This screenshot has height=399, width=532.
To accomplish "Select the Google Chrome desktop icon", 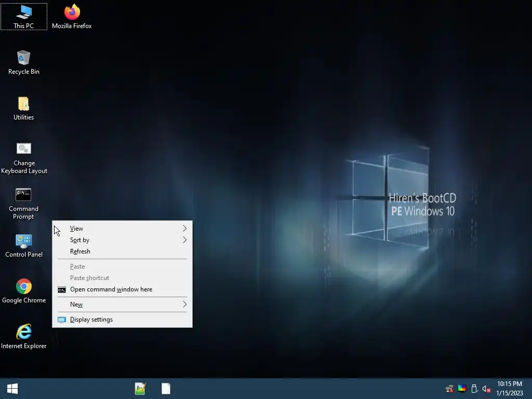I will [24, 291].
